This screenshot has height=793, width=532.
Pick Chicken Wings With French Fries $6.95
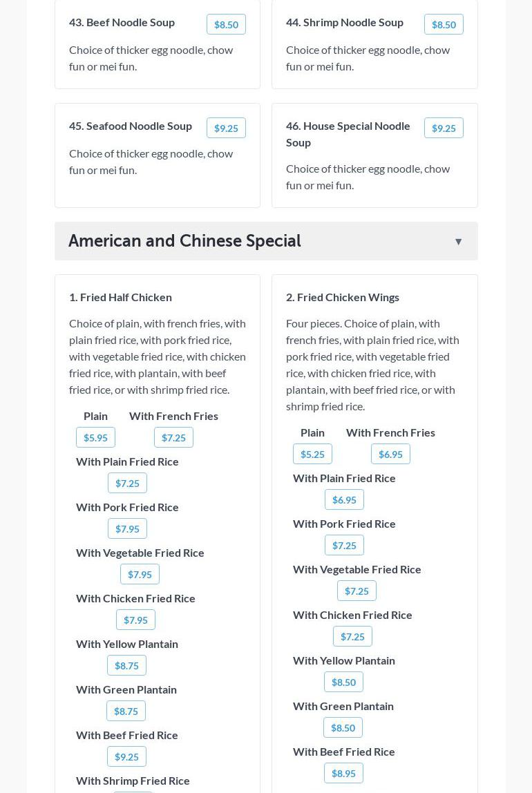390,455
